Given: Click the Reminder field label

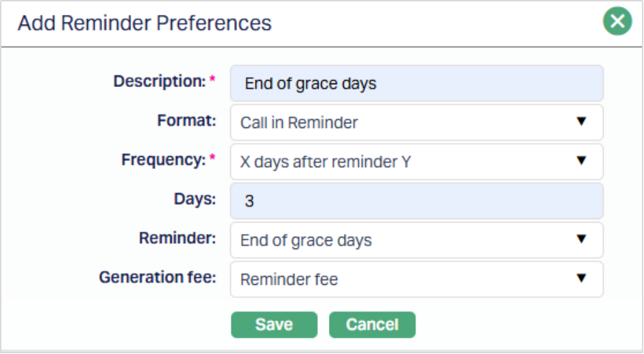Looking at the screenshot, I should [x=177, y=238].
